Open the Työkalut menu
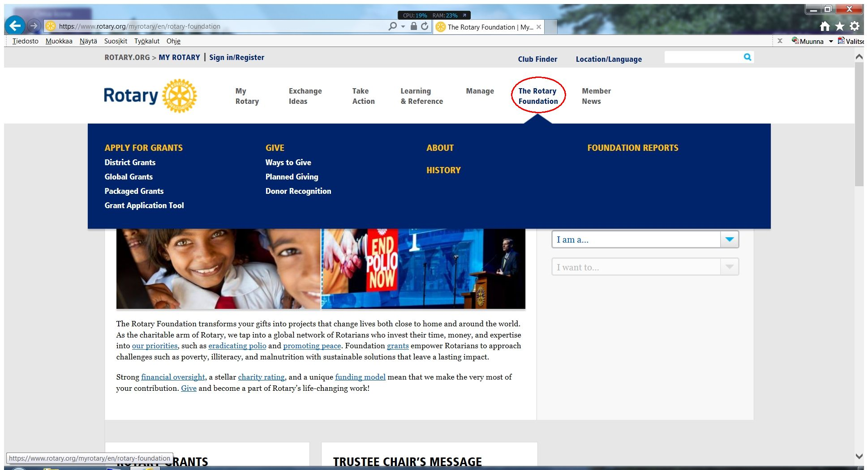 (x=147, y=41)
